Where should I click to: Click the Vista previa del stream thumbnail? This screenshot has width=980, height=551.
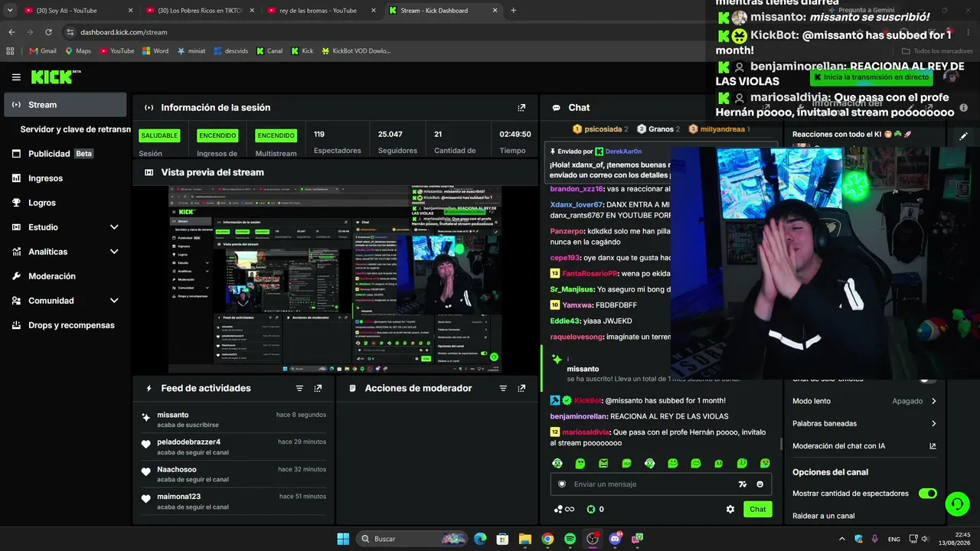click(x=335, y=279)
